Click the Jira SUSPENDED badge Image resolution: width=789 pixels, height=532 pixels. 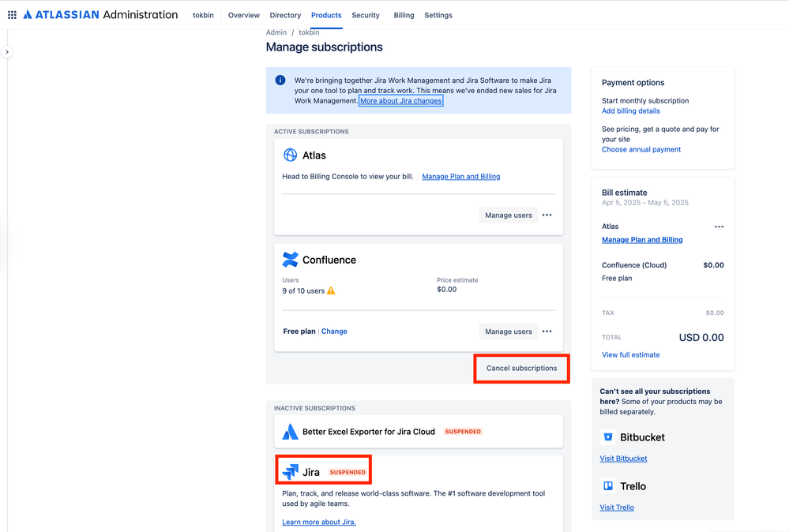point(348,472)
